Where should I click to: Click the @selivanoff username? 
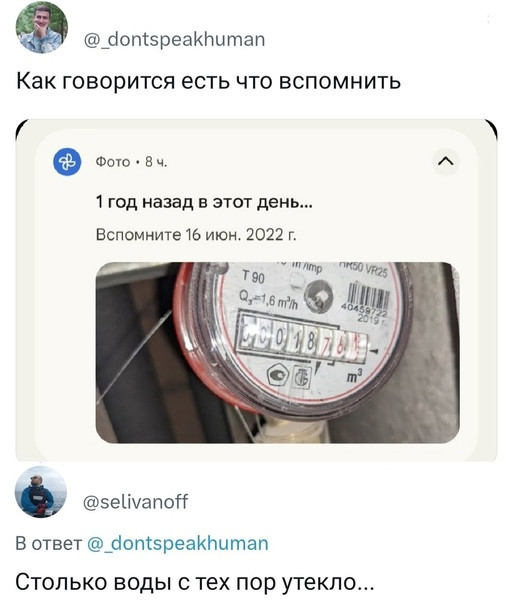tap(136, 502)
